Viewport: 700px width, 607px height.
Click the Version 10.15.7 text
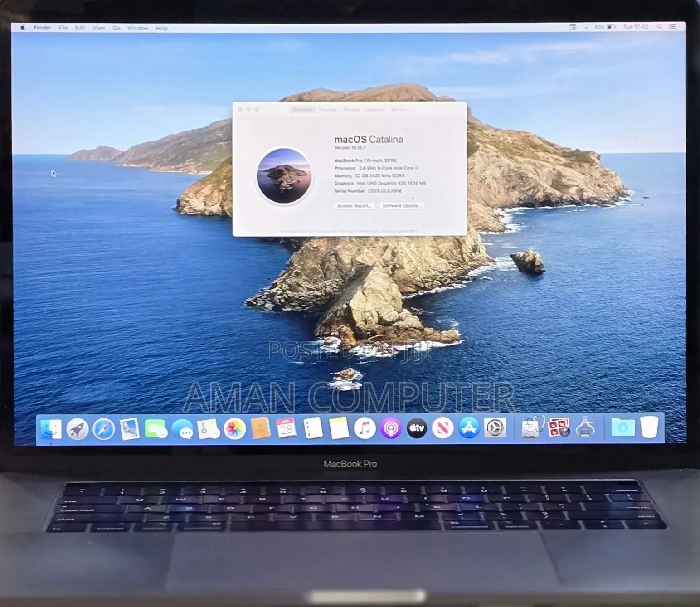350,148
